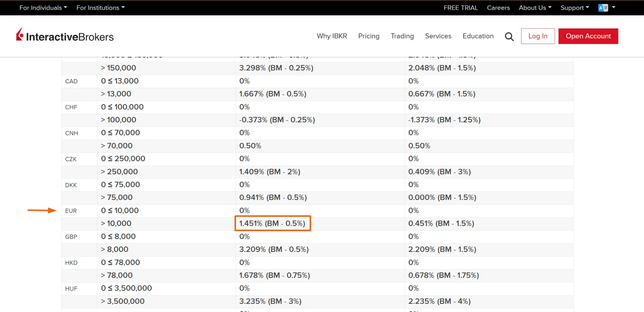Open the Education menu

(478, 36)
